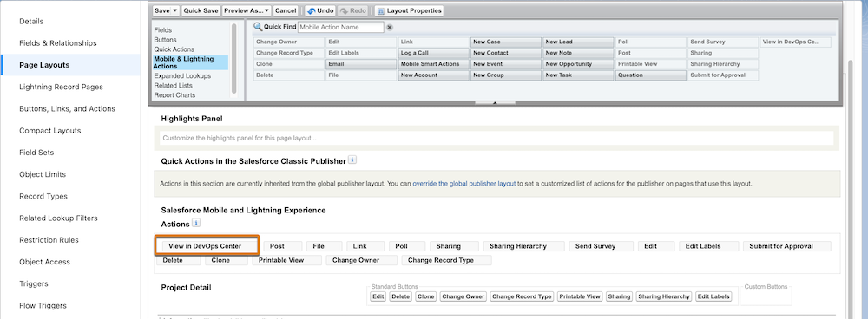This screenshot has width=868, height=319.
Task: Pick New Account in the actions palette
Action: (x=433, y=75)
